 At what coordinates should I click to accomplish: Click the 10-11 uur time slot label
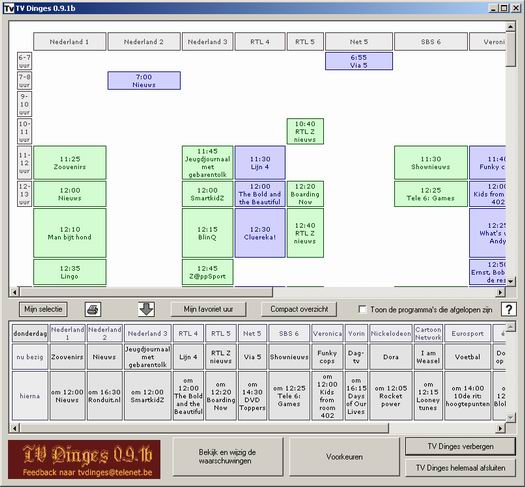pos(24,131)
